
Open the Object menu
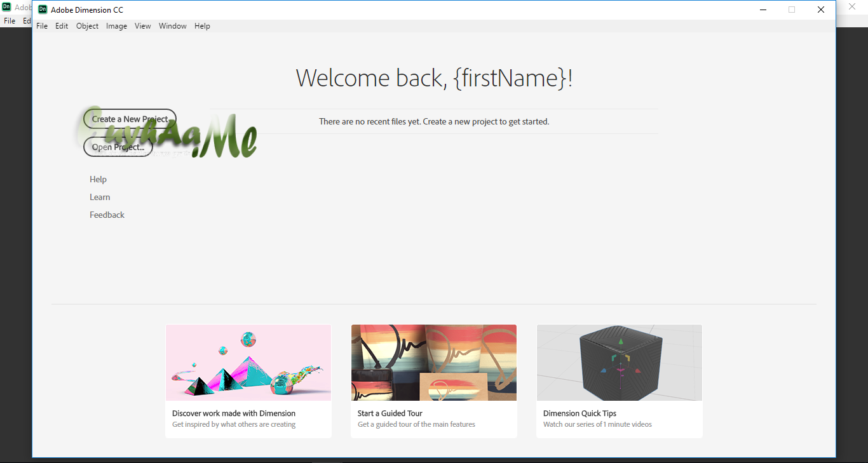87,26
